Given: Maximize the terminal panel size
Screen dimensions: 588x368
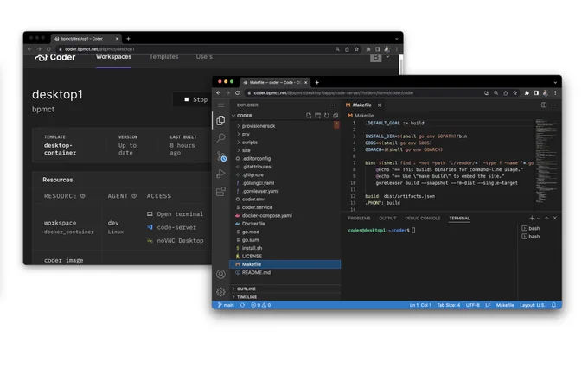Looking at the screenshot, I should click(546, 218).
